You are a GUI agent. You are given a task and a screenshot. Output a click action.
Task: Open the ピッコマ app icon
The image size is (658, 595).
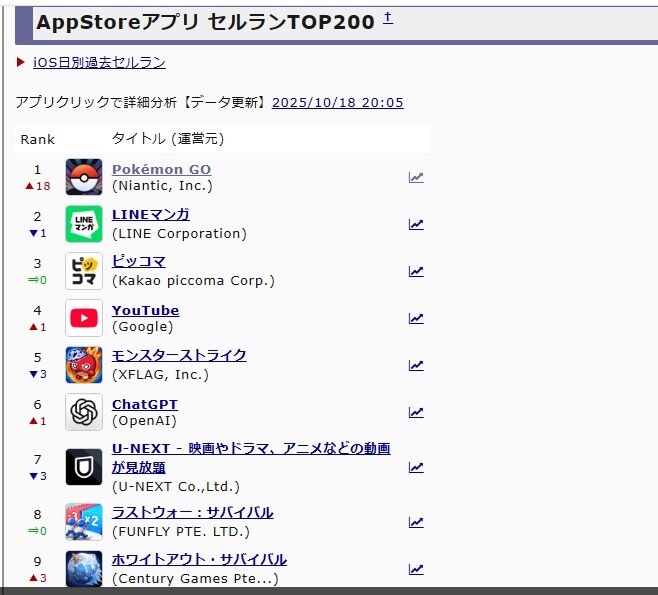click(84, 271)
